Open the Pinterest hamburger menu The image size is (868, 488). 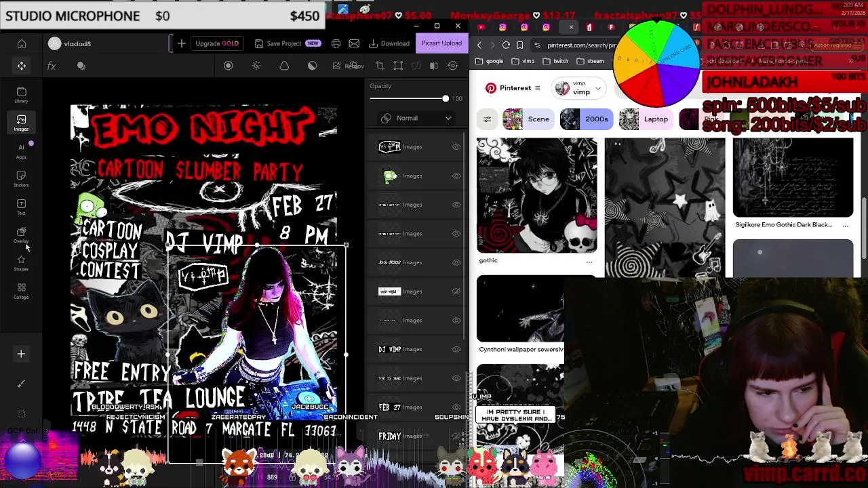537,88
